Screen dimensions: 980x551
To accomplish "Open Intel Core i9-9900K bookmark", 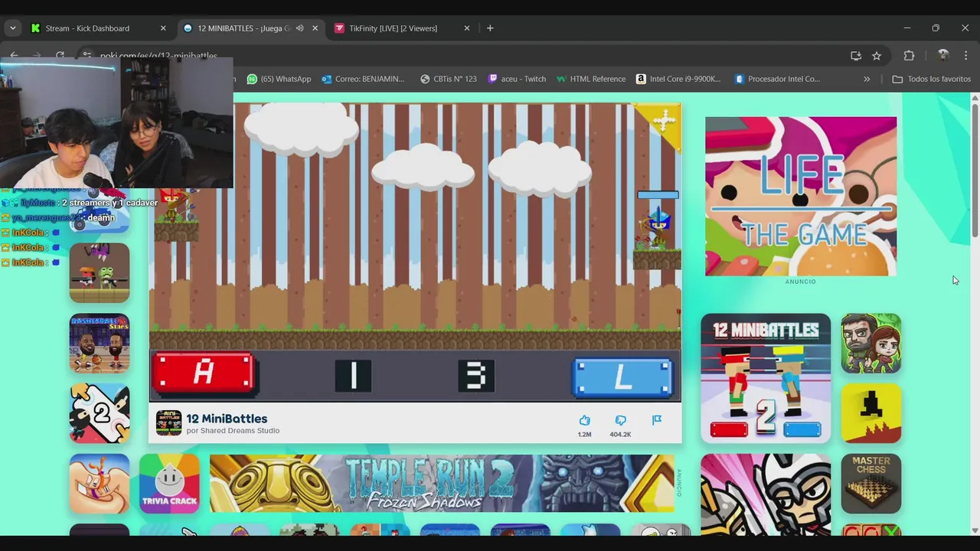I will point(678,79).
